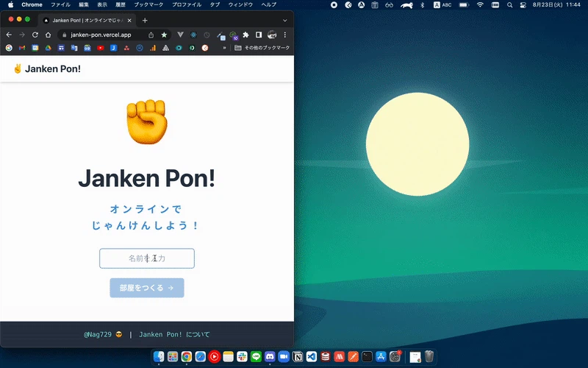Click date and time 8月23日(火) 11:44

pyautogui.click(x=556, y=5)
